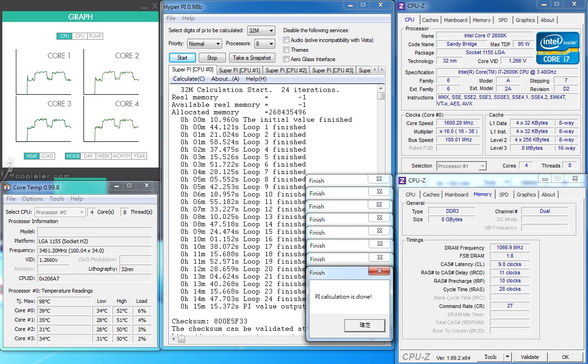The height and width of the screenshot is (364, 588).
Task: Click Hyper PI output scrollbar up arrow
Action: (x=381, y=88)
